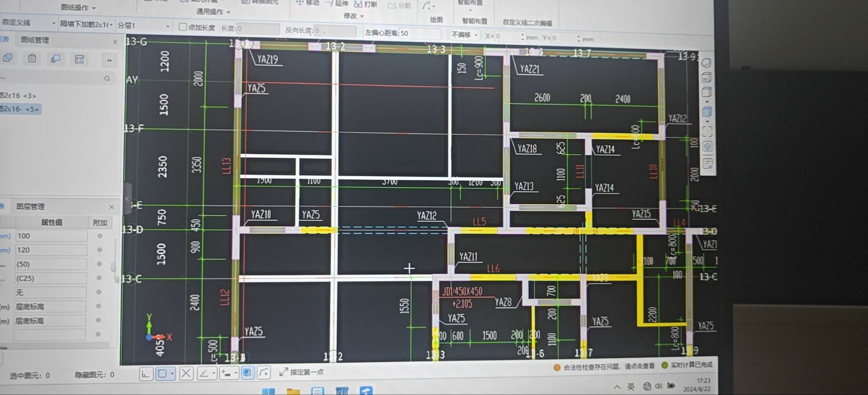
Task: Click the 属性值 column header
Action: tap(52, 222)
